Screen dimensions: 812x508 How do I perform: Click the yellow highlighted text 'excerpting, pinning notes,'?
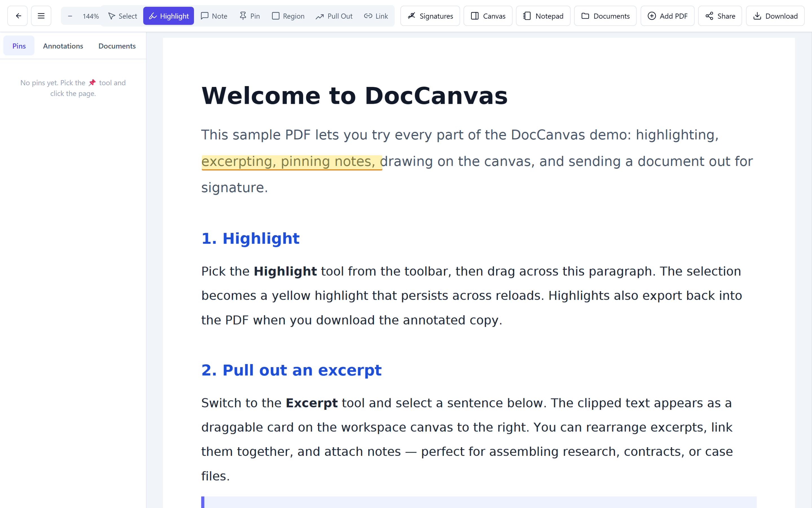tap(292, 162)
